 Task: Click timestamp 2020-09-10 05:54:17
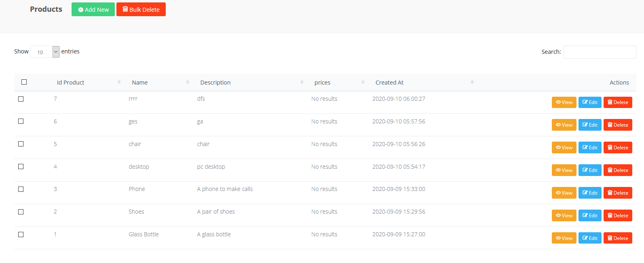tap(399, 167)
